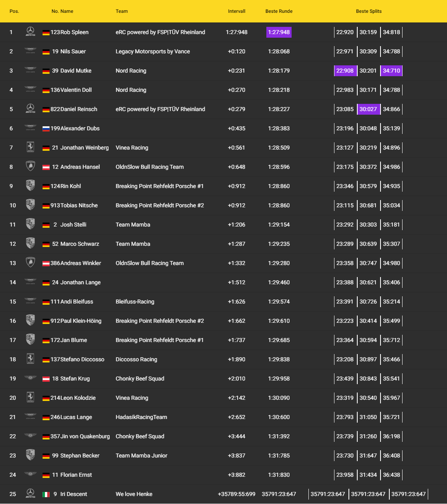
Task: Click the purple highlighted 1:27:948 best lap
Action: click(279, 32)
